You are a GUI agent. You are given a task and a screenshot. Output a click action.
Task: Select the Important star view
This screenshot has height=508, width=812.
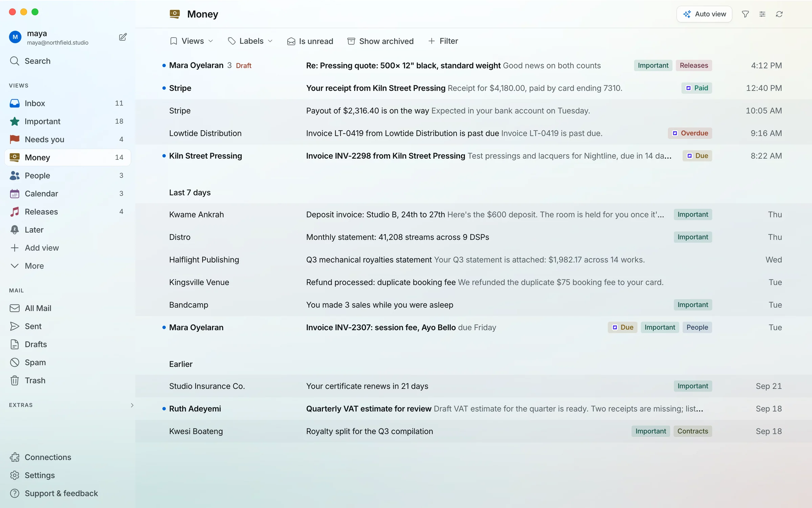[x=68, y=121]
